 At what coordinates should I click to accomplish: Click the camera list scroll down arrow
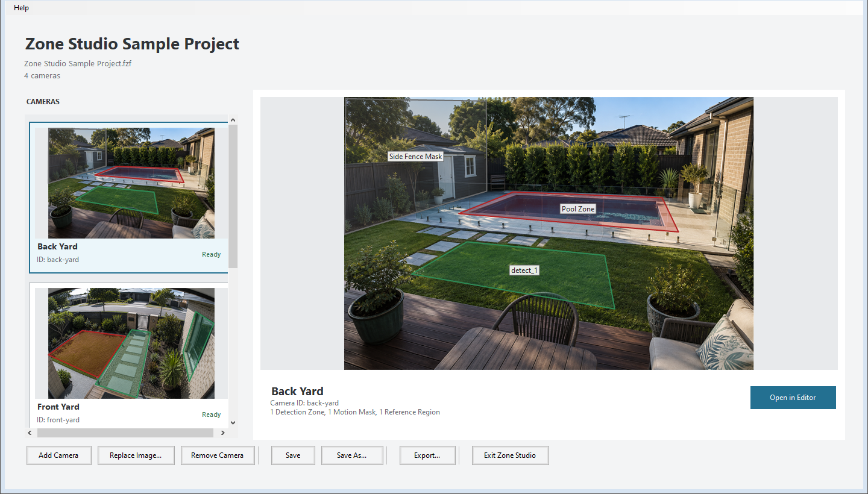(x=233, y=423)
